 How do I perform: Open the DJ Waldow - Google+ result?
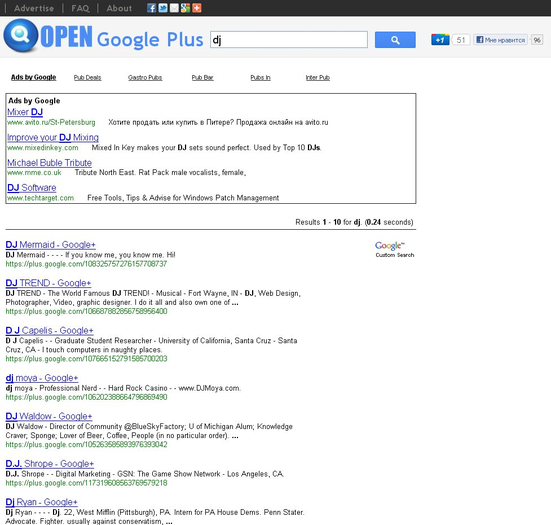pos(49,416)
